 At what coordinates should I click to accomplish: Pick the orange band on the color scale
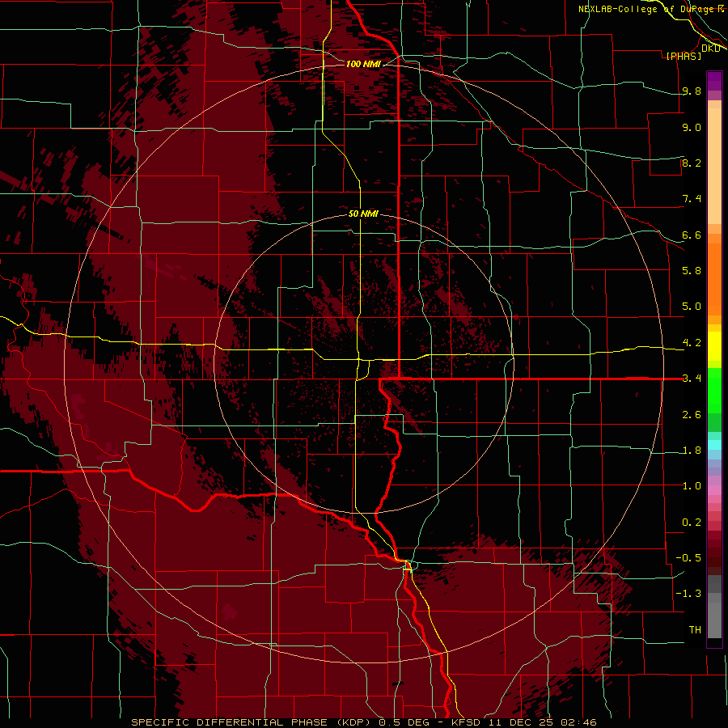(x=714, y=278)
